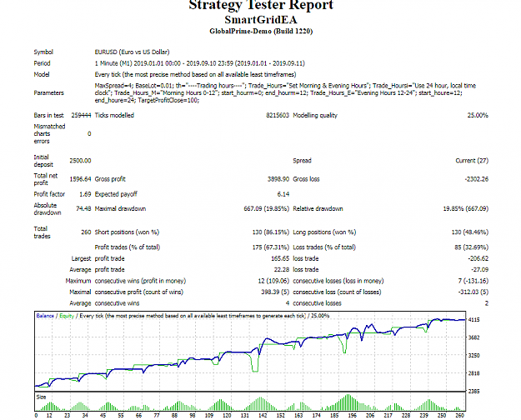Viewport: 521px width, 420px height.
Task: Click the Symbol label
Action: coord(43,52)
